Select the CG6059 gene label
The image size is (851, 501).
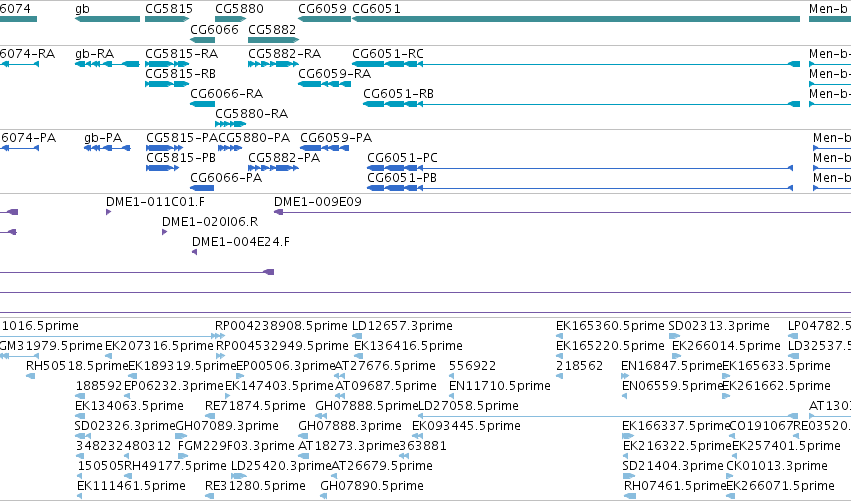[x=322, y=9]
